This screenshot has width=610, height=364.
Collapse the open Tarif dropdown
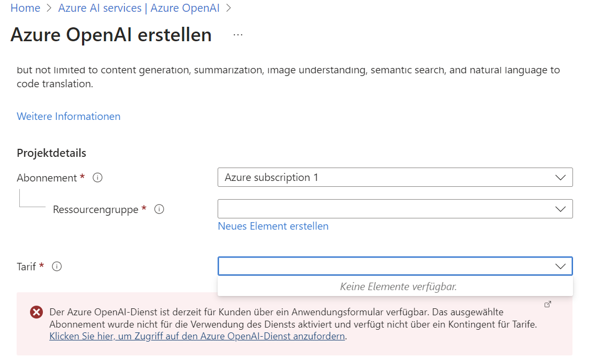coord(561,266)
